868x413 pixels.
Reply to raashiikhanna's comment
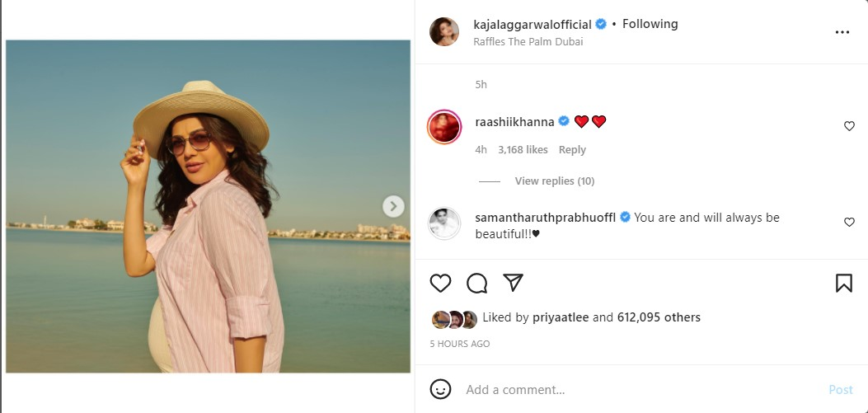pyautogui.click(x=572, y=150)
